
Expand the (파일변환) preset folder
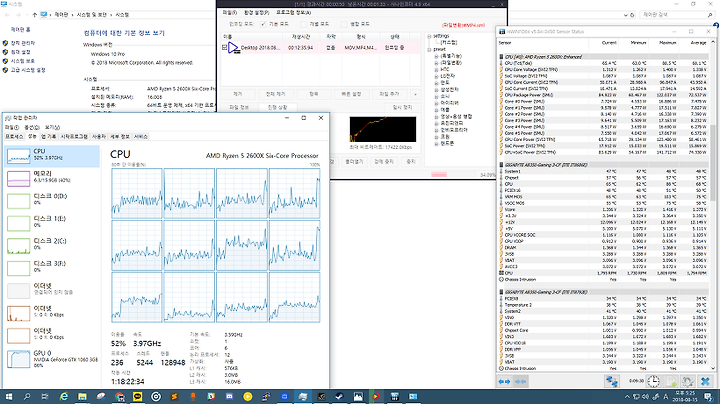tap(436, 63)
